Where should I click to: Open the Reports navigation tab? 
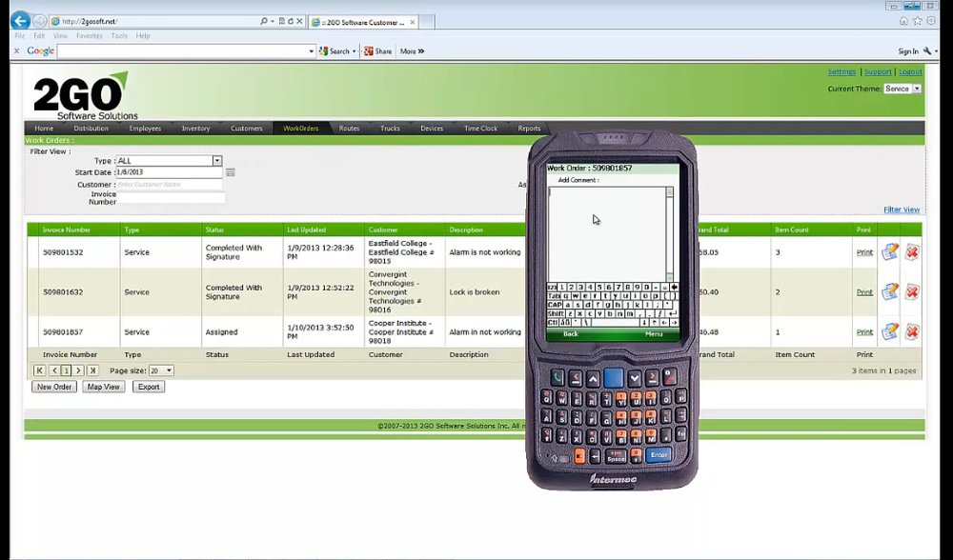pyautogui.click(x=529, y=129)
